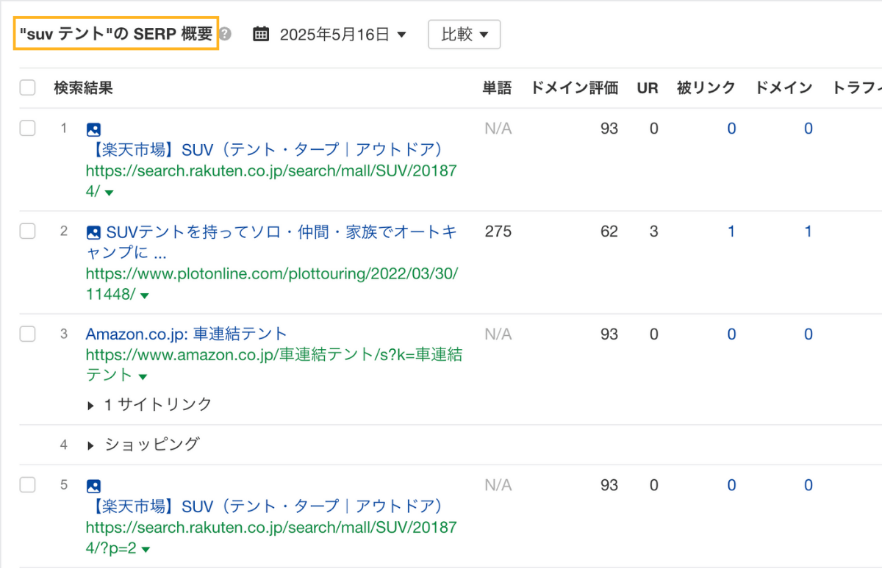
Task: Click the image icon on the SUVテント blog result
Action: 93,231
